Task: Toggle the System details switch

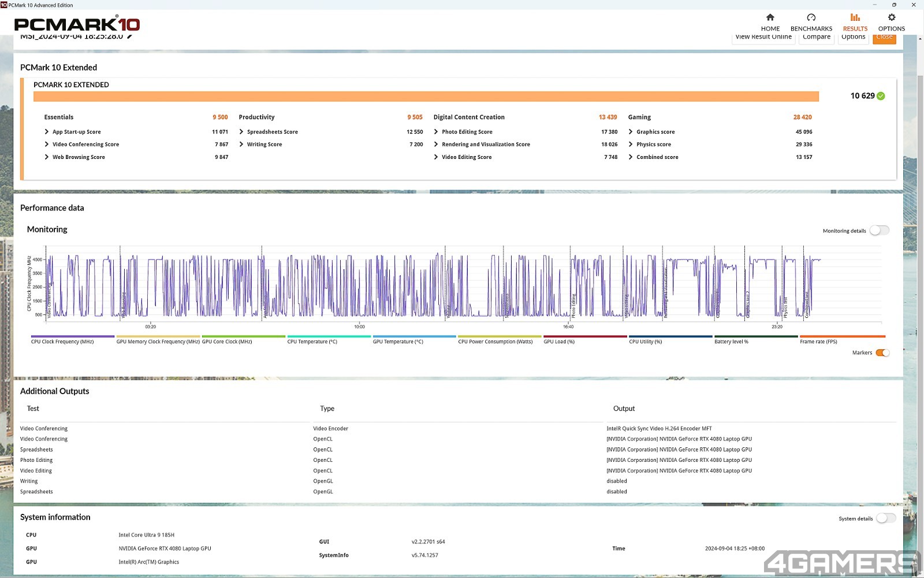Action: (x=886, y=518)
